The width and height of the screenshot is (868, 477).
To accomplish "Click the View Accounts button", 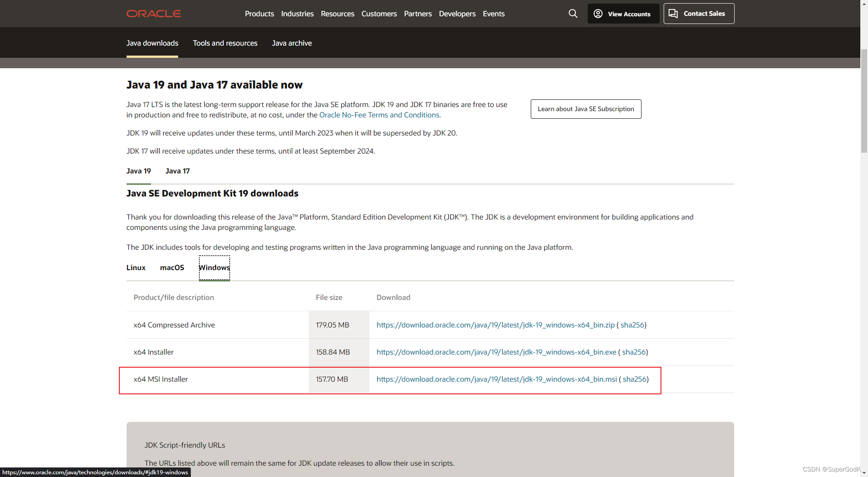I will (623, 14).
